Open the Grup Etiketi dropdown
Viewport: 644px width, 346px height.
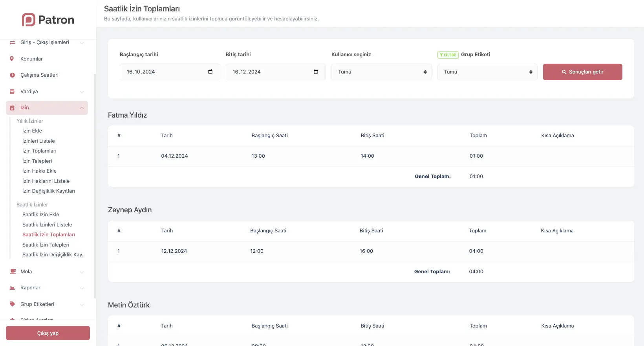(487, 72)
